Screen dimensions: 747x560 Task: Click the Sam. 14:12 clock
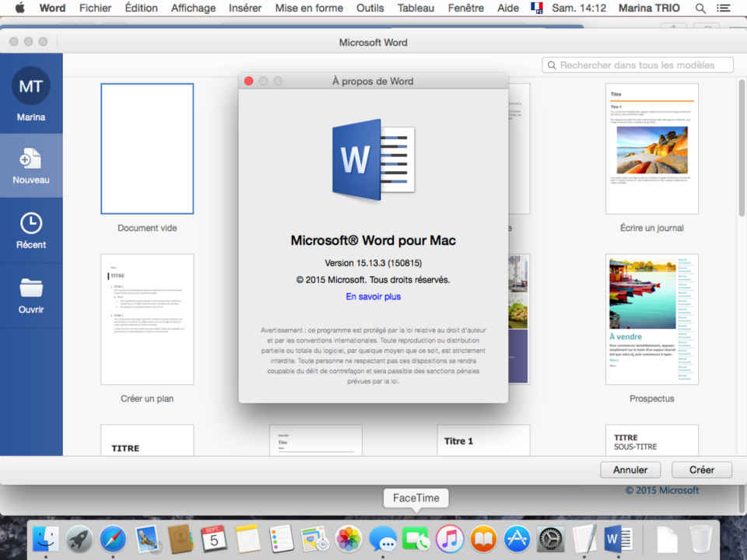[x=579, y=8]
